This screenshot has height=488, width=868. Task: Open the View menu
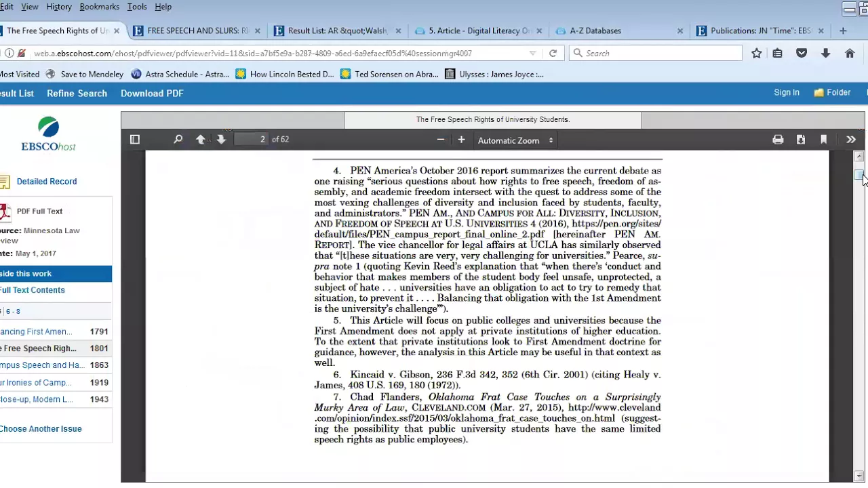point(30,7)
